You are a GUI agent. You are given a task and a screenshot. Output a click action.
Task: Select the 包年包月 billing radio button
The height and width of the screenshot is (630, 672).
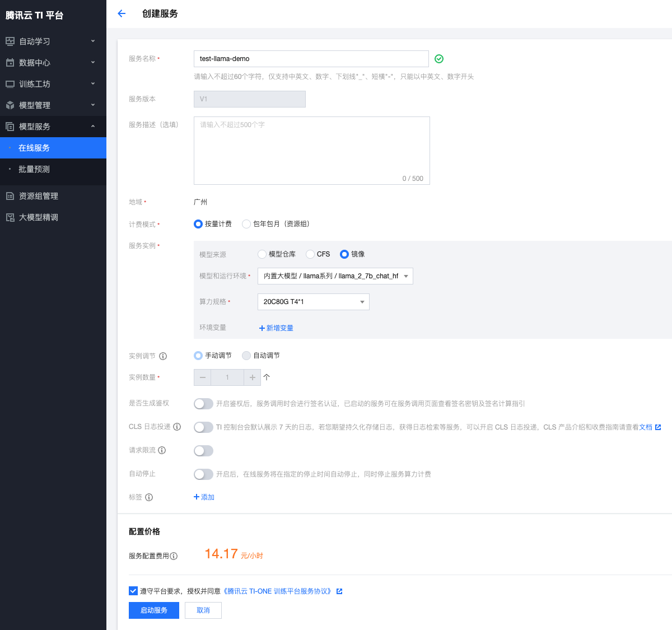pos(246,224)
